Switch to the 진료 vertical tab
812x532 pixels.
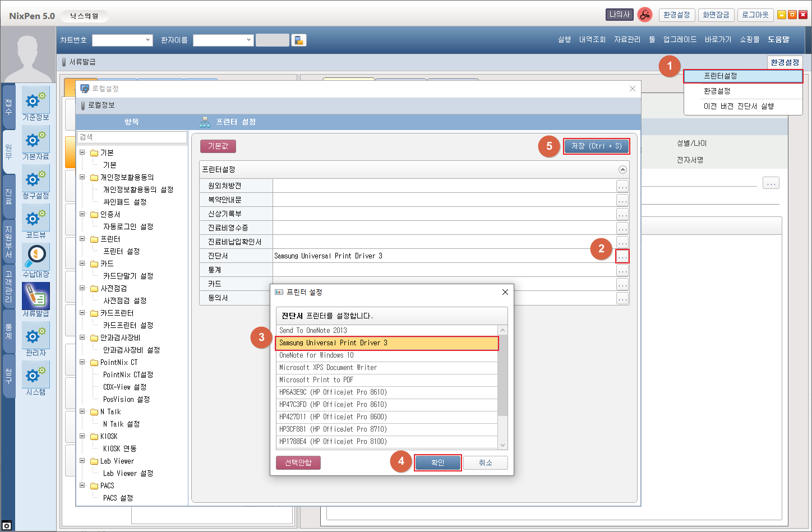pyautogui.click(x=8, y=197)
